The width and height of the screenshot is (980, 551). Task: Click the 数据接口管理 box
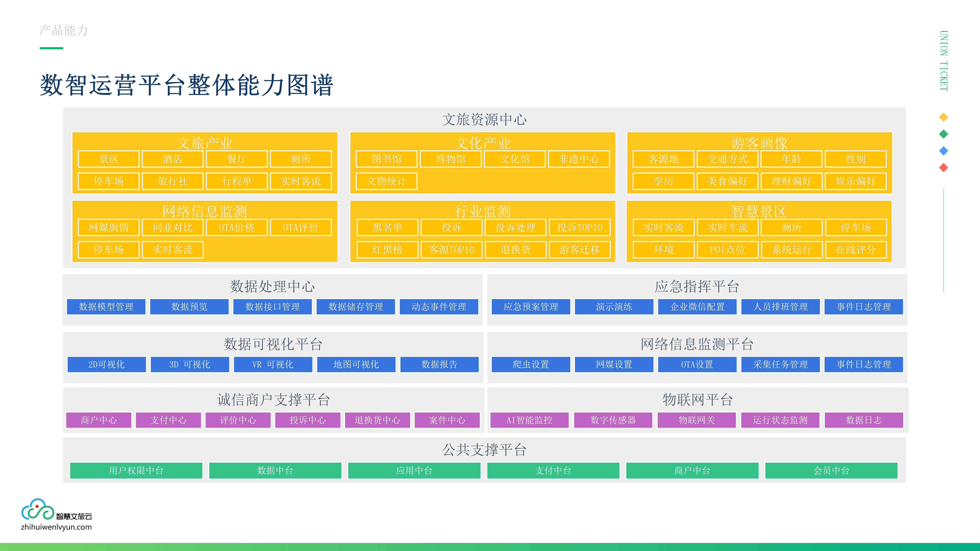272,307
